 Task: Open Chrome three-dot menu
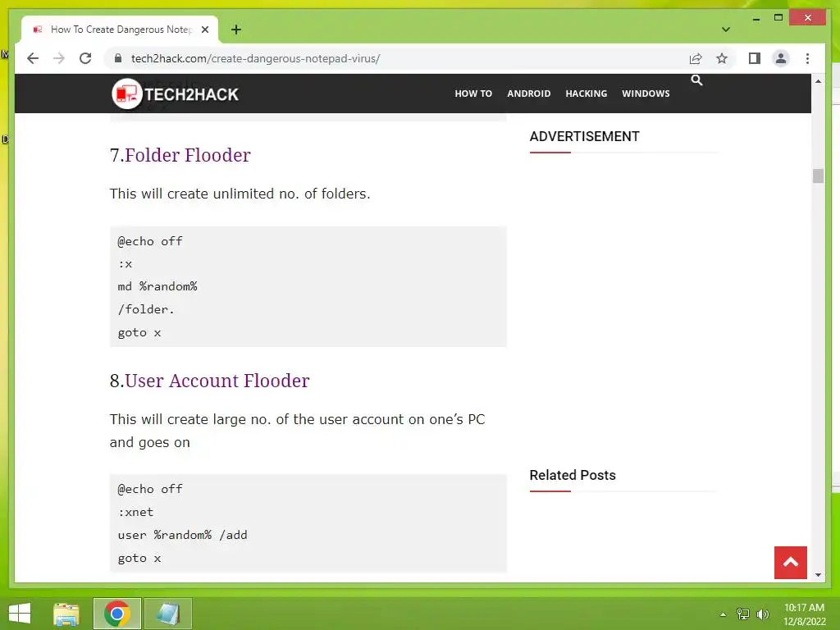pyautogui.click(x=807, y=58)
